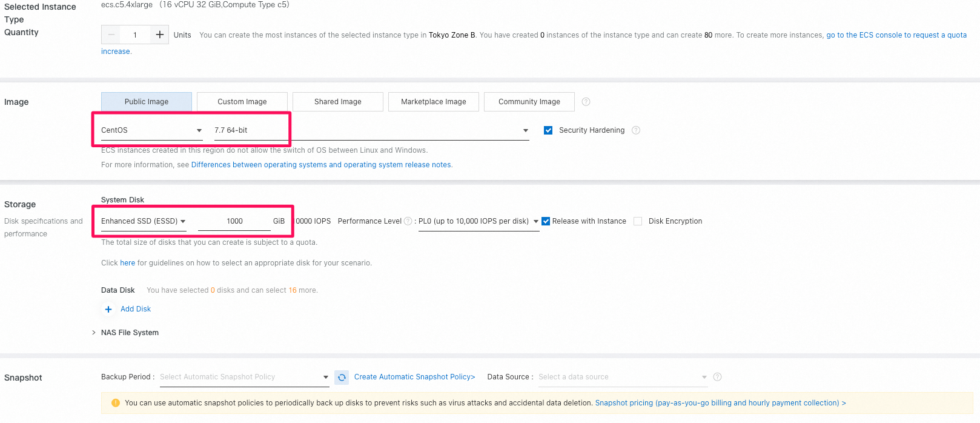Screen dimensions: 980x423
Task: Open the Enhanced SSD disk category dropdown
Action: point(144,221)
